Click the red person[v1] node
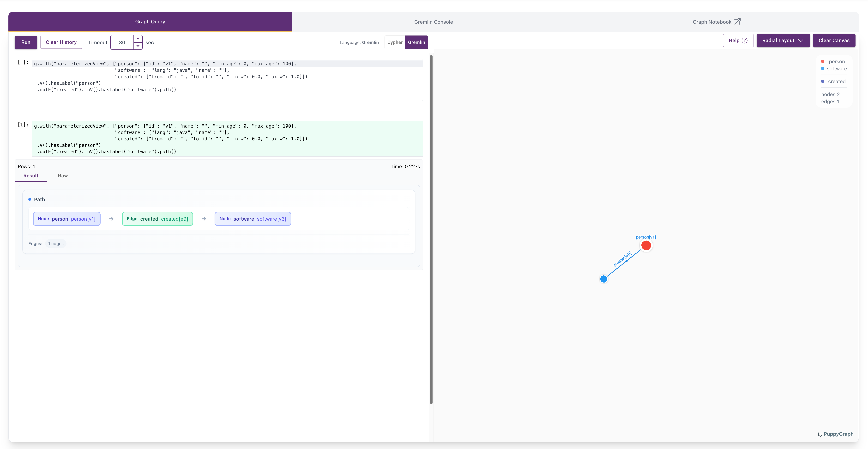This screenshot has height=449, width=868. point(646,246)
